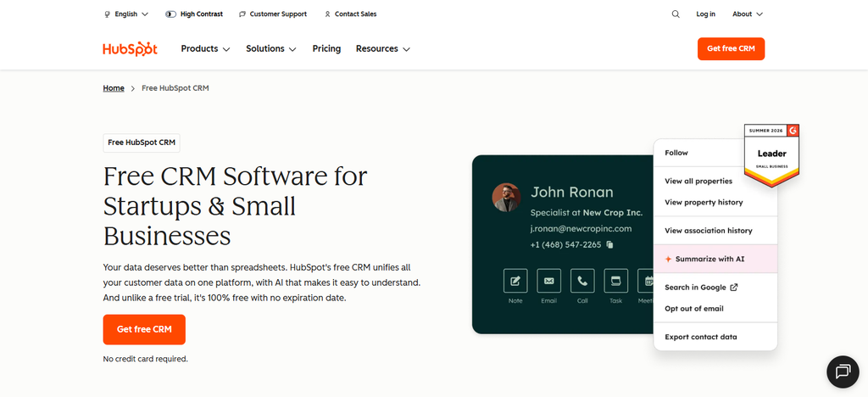The width and height of the screenshot is (868, 397).
Task: Open the Pricing page
Action: pyautogui.click(x=326, y=48)
